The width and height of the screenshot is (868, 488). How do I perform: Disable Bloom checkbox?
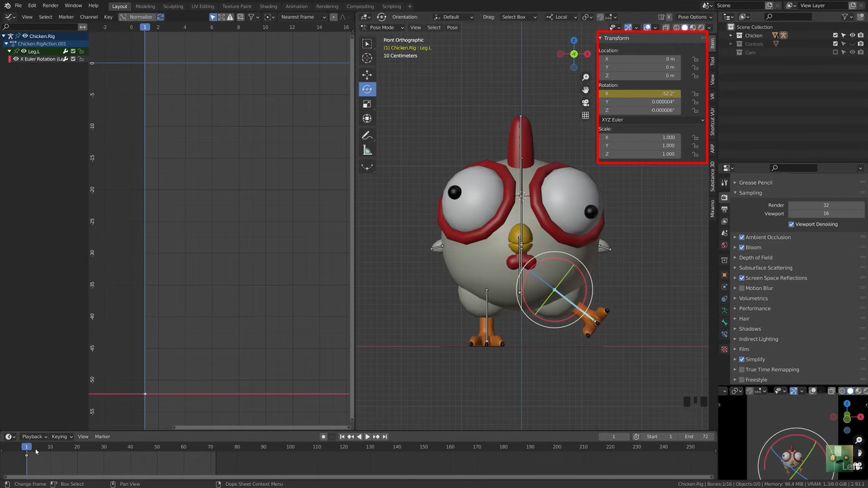point(742,247)
